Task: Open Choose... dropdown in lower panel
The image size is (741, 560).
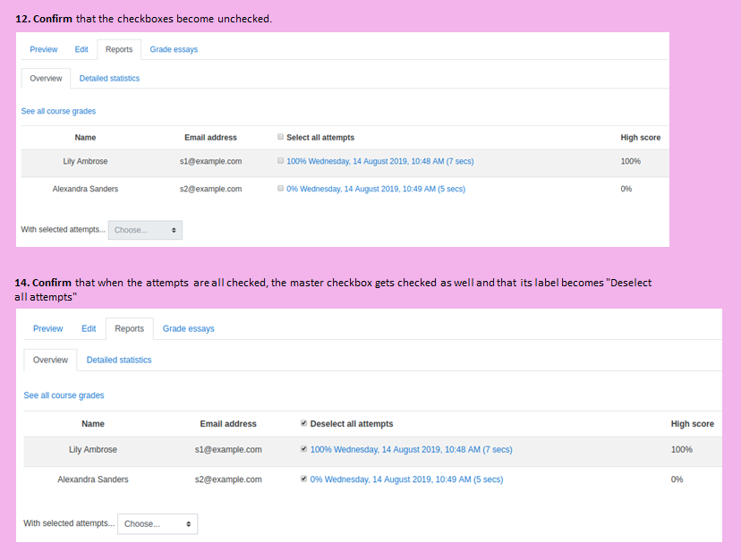Action: tap(158, 523)
